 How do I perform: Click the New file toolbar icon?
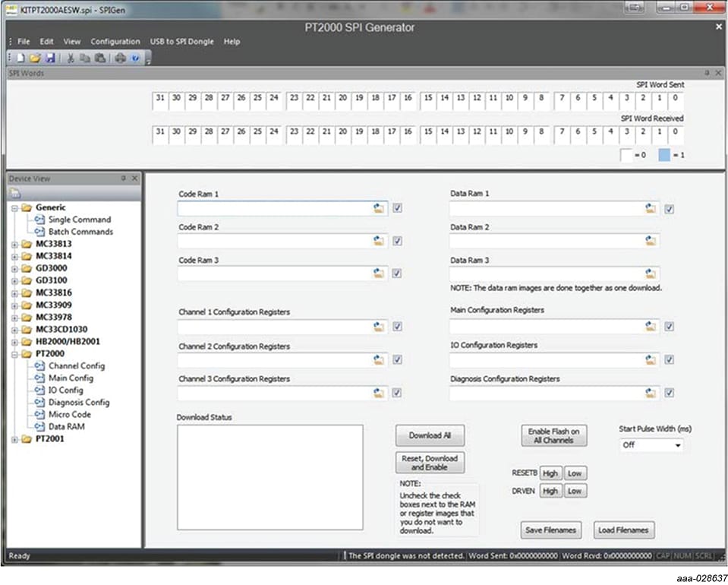[x=21, y=58]
